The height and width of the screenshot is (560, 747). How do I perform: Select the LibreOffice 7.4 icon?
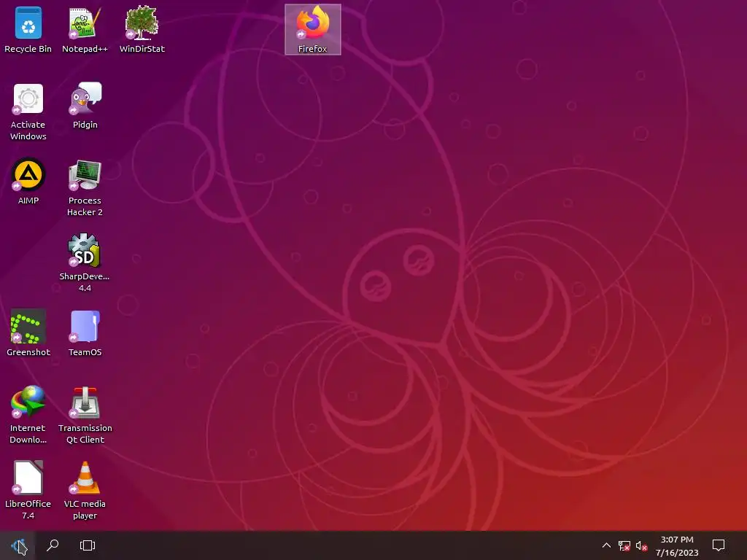click(28, 490)
